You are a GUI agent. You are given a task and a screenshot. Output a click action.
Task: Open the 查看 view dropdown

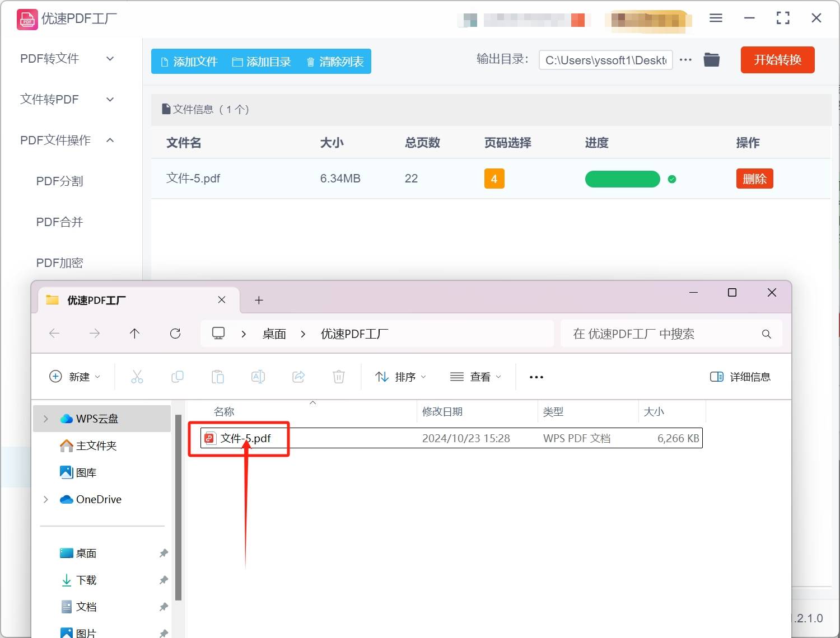click(475, 377)
